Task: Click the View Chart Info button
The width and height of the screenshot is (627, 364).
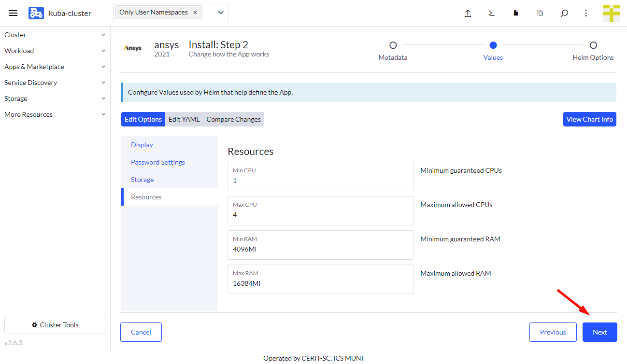Action: pos(589,119)
